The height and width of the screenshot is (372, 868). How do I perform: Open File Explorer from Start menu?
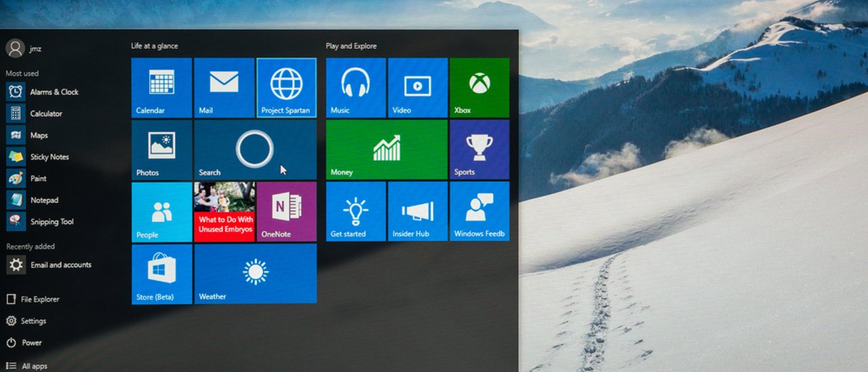click(33, 299)
